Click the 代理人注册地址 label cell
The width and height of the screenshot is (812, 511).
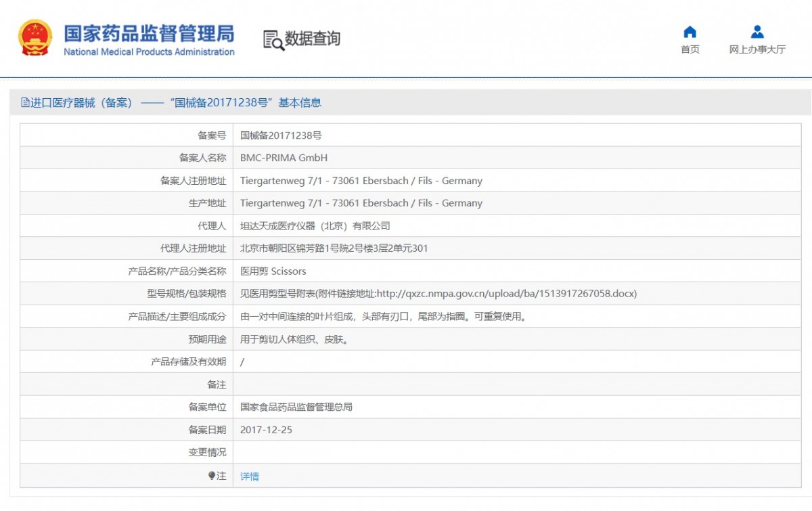click(x=127, y=248)
